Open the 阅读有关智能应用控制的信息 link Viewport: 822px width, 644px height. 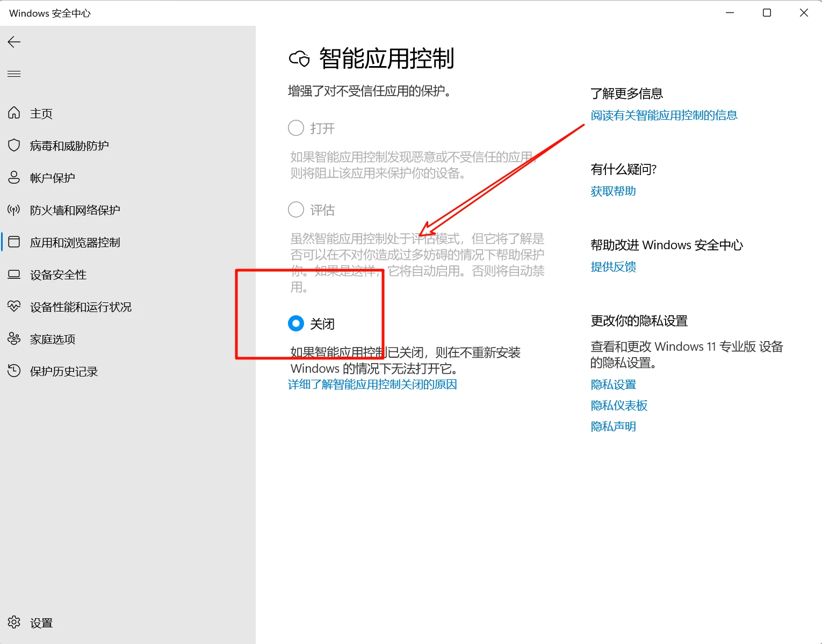click(664, 115)
